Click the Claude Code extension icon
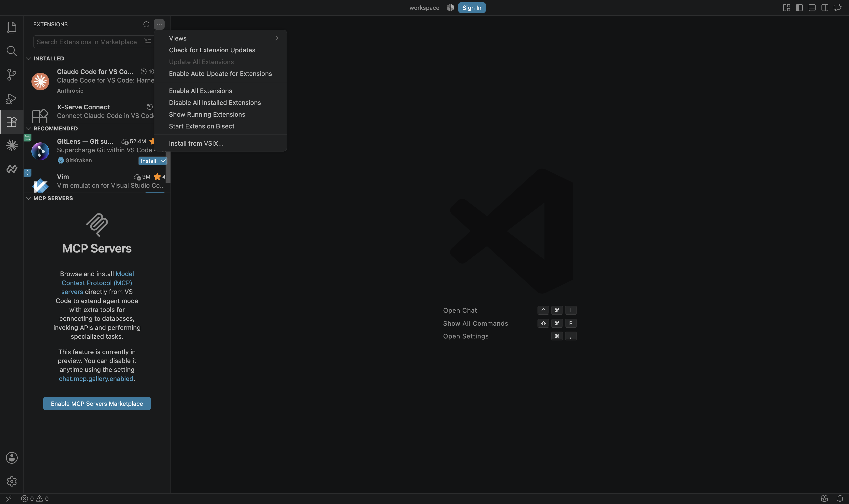The height and width of the screenshot is (504, 849). tap(40, 81)
